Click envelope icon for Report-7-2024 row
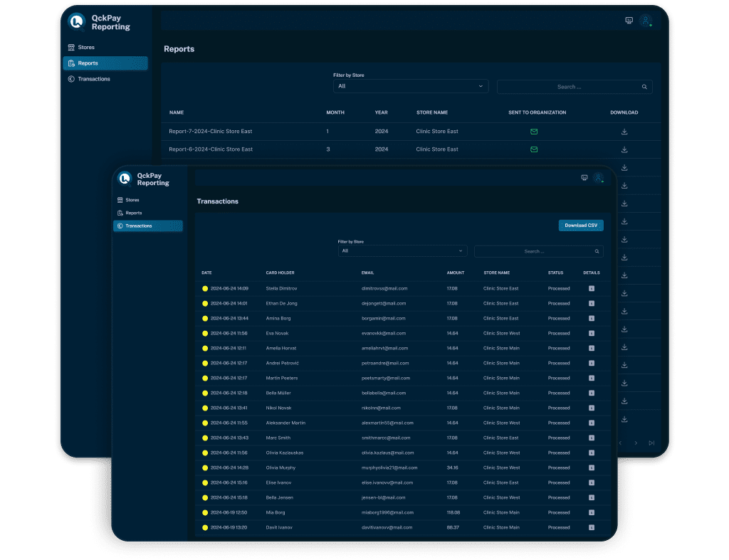Screen dimensions: 729x560 point(534,132)
